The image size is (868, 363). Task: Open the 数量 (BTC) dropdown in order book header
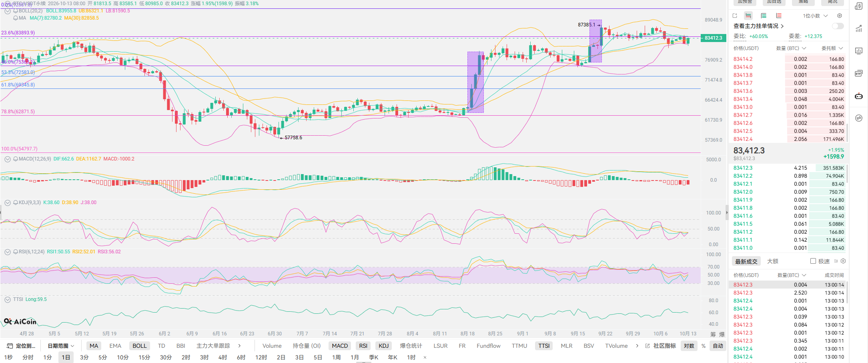(x=791, y=48)
